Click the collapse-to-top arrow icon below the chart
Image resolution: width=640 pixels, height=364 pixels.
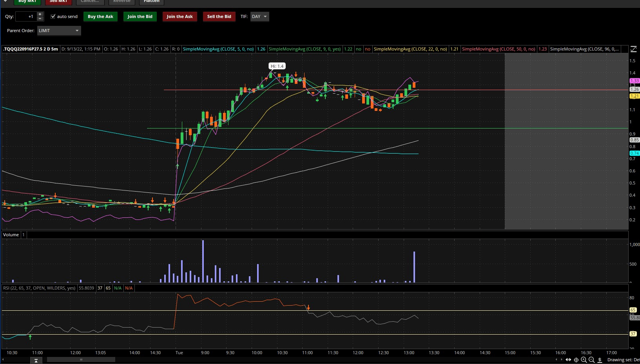click(x=36, y=360)
